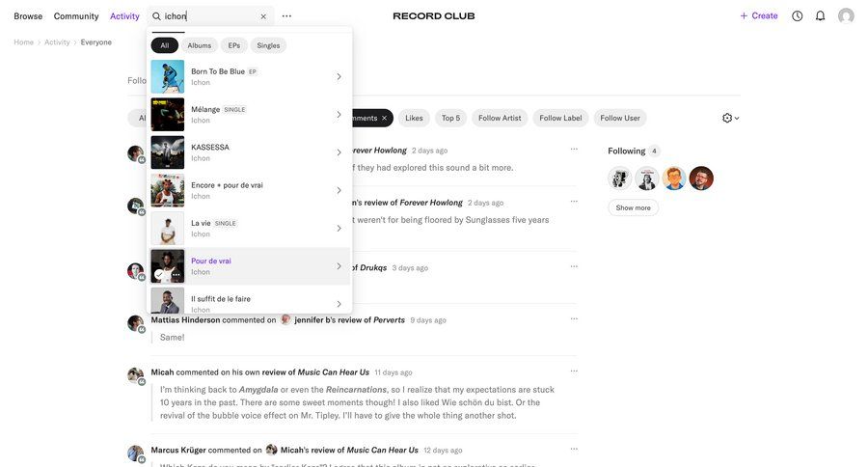Open the Mélange single cover

coord(168,115)
